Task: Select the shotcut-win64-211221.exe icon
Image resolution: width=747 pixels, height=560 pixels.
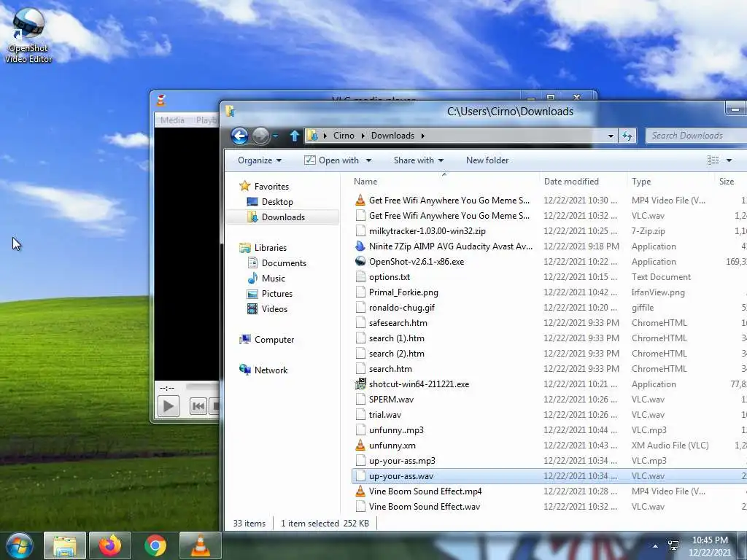Action: [x=360, y=384]
